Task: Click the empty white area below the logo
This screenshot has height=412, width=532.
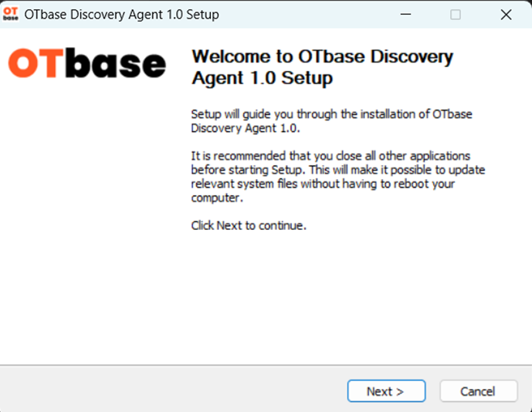Action: pyautogui.click(x=87, y=231)
